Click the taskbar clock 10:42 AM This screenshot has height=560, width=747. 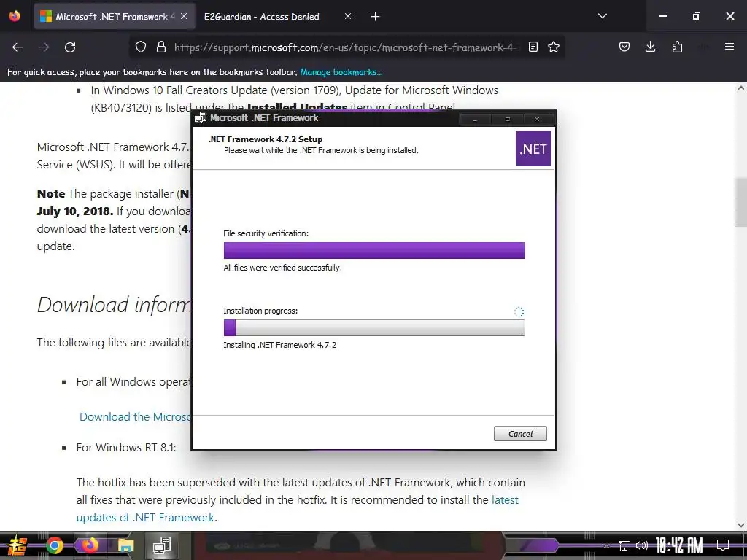click(679, 545)
